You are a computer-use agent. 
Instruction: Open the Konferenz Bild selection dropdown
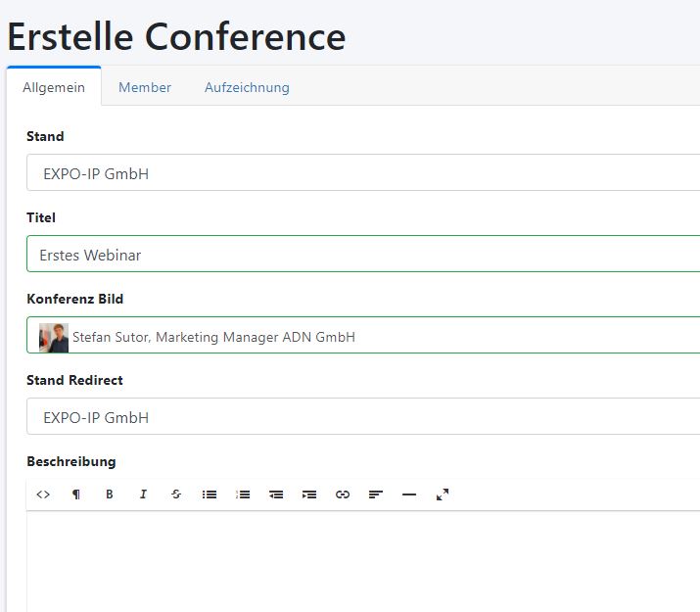point(362,337)
